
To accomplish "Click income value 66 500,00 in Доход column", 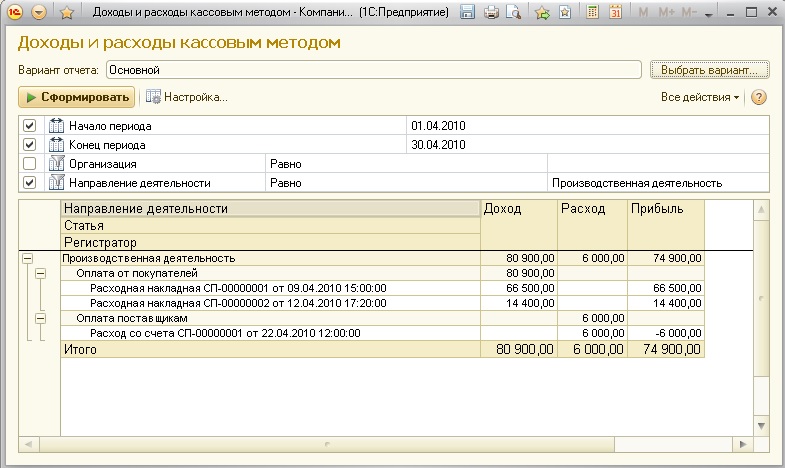I will [x=530, y=288].
